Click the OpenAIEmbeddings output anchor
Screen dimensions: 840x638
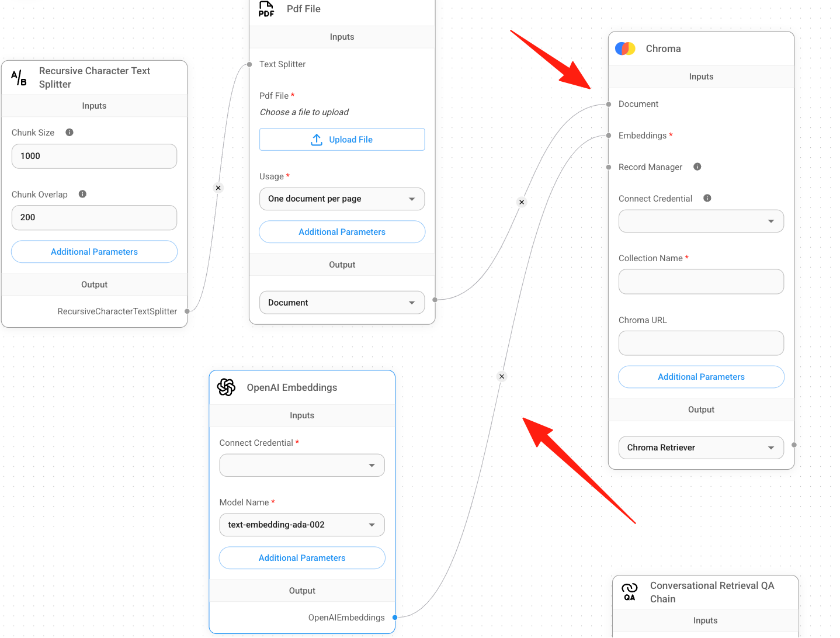click(395, 618)
